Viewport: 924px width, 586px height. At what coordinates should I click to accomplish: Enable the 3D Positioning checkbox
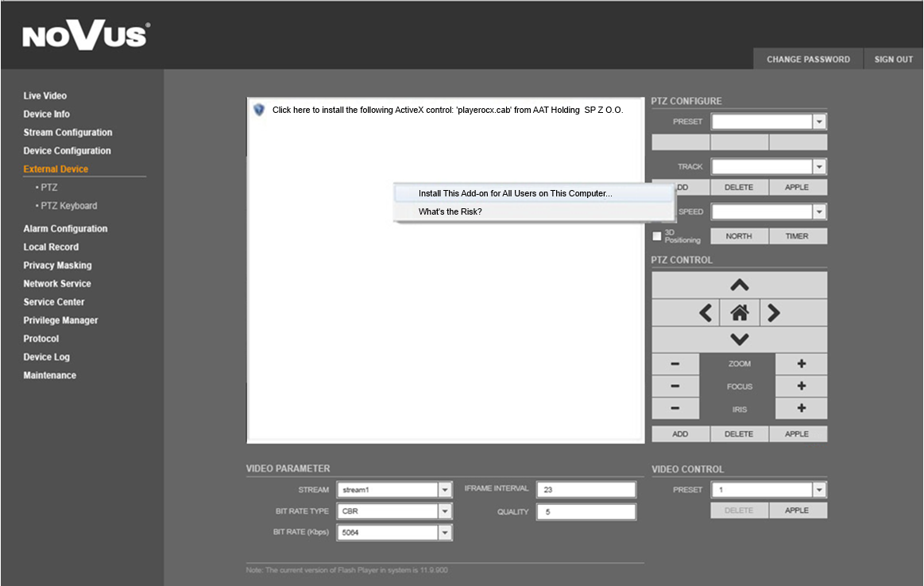point(657,236)
